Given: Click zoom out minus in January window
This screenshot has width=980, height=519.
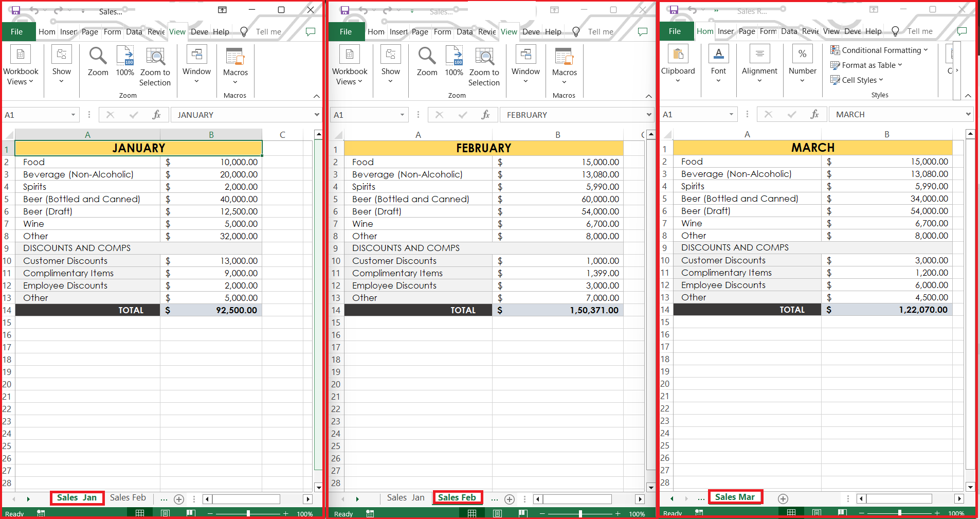Looking at the screenshot, I should pyautogui.click(x=210, y=513).
